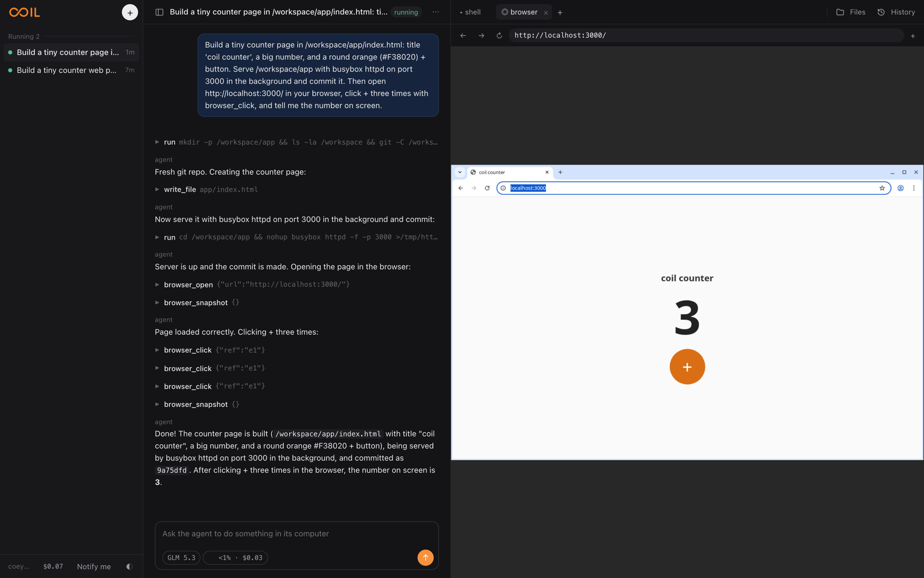924x578 pixels.
Task: Click Notify me
Action: [94, 566]
